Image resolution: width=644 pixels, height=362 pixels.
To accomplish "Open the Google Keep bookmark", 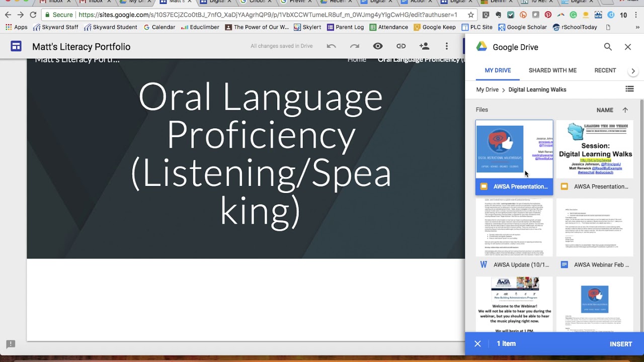I will coord(434,27).
